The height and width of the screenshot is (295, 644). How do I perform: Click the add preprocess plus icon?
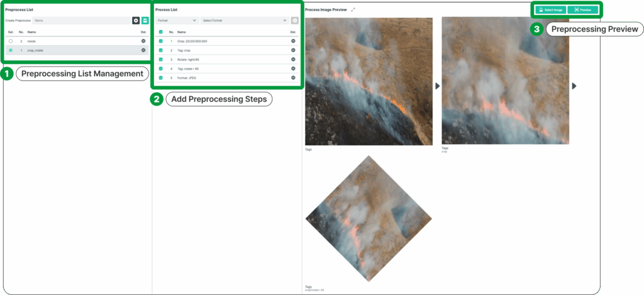tap(136, 21)
